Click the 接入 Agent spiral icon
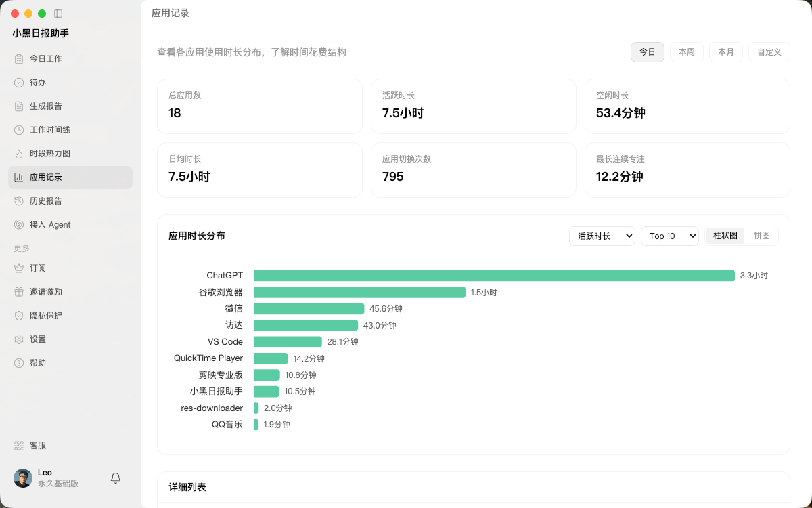812x508 pixels. 19,225
